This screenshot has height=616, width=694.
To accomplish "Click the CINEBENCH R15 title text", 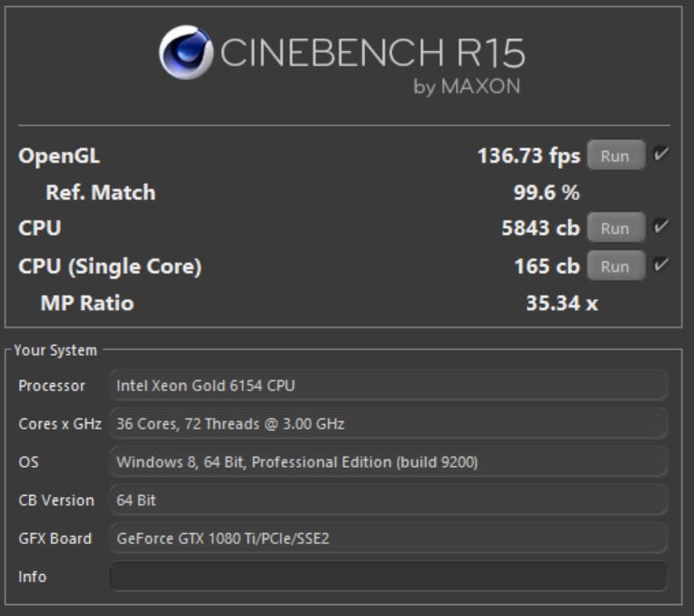I will click(x=372, y=53).
